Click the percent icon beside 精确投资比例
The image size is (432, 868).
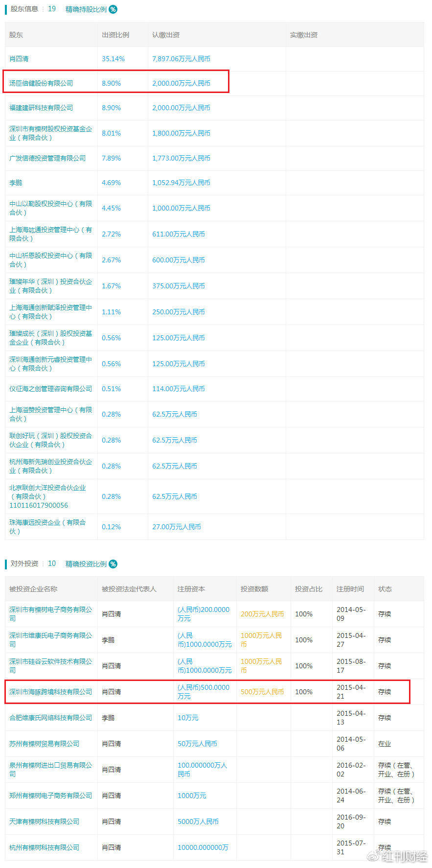(113, 564)
